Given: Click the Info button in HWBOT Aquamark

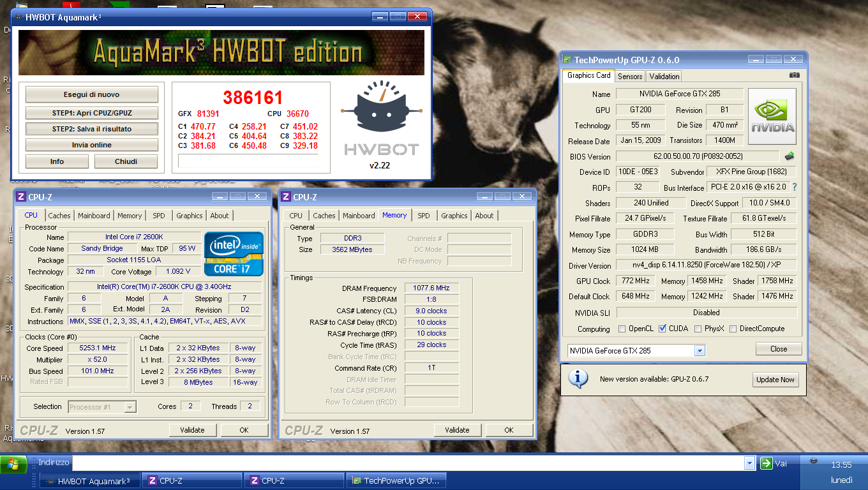Looking at the screenshot, I should point(57,161).
